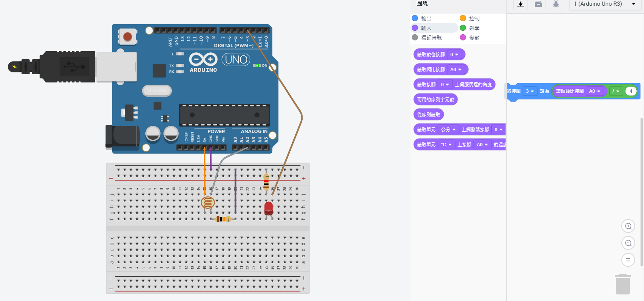644x301 pixels.
Task: Open the pin 3 dropdown in blue block
Action: [x=530, y=91]
